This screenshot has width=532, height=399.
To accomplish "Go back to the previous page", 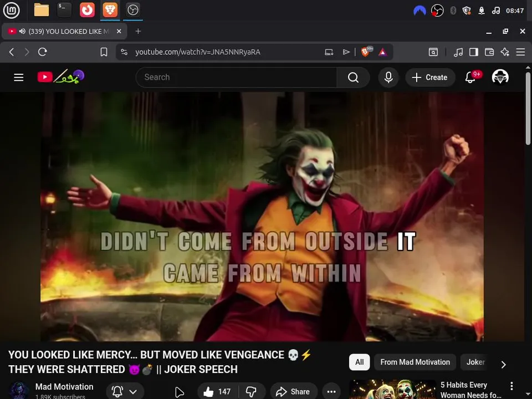I will tap(12, 52).
